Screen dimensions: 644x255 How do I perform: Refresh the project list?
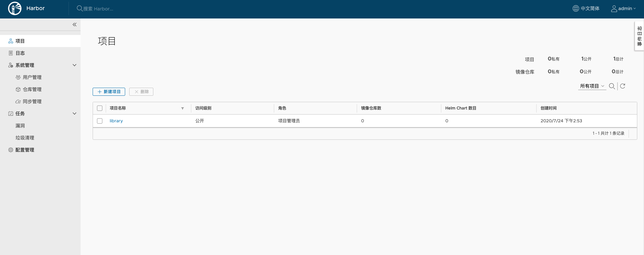623,86
